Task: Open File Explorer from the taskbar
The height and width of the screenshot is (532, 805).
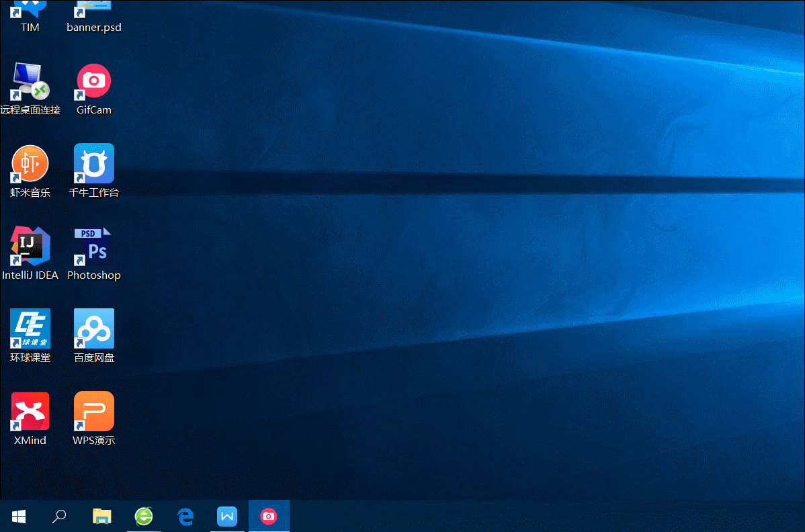Action: [x=101, y=516]
